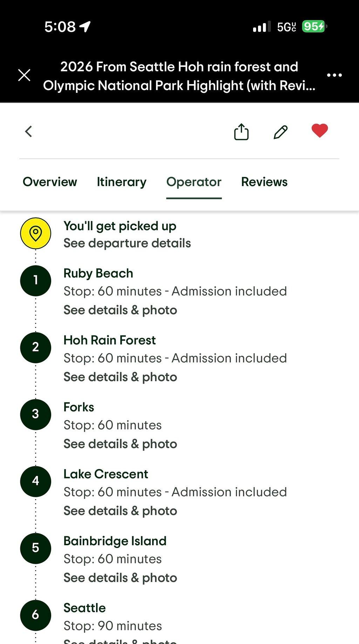Switch to the Overview tab

[50, 182]
